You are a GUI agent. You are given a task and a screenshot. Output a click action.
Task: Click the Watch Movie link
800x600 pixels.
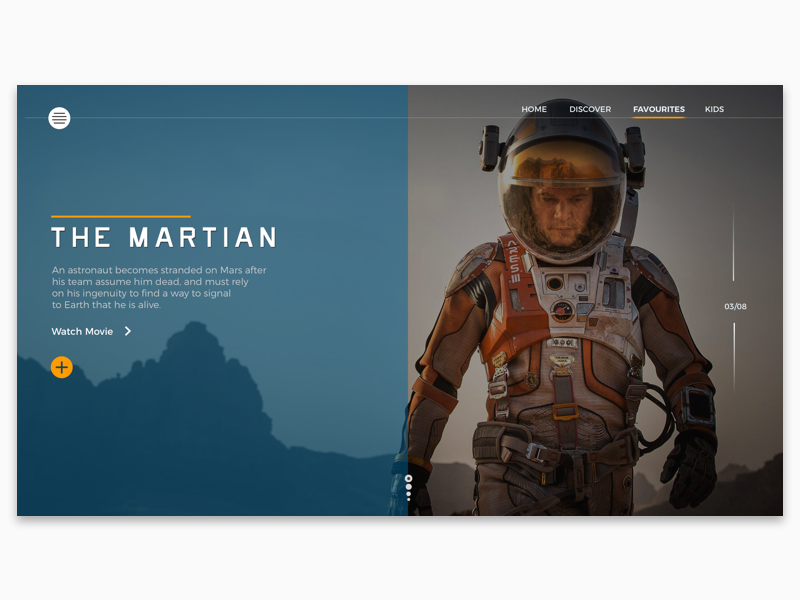tap(82, 332)
